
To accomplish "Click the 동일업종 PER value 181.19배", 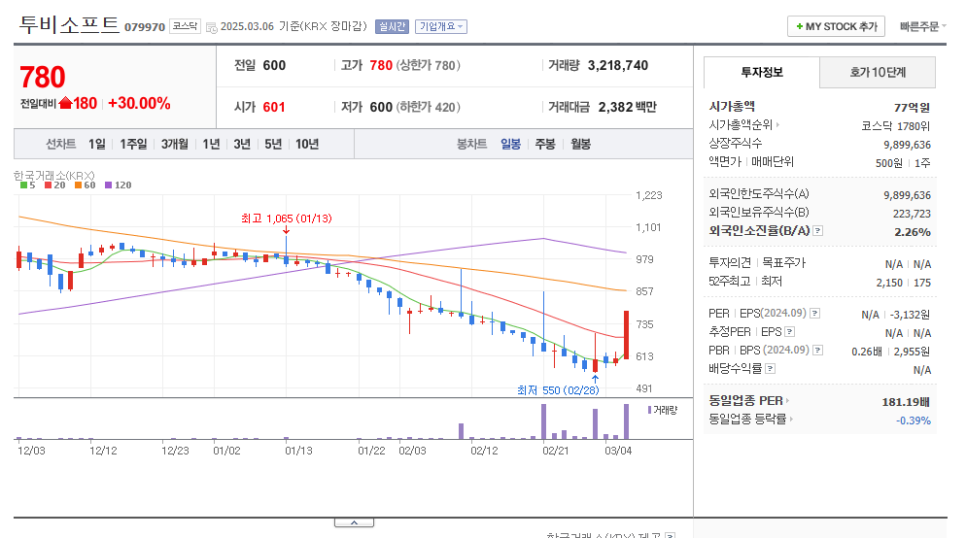I will [906, 402].
